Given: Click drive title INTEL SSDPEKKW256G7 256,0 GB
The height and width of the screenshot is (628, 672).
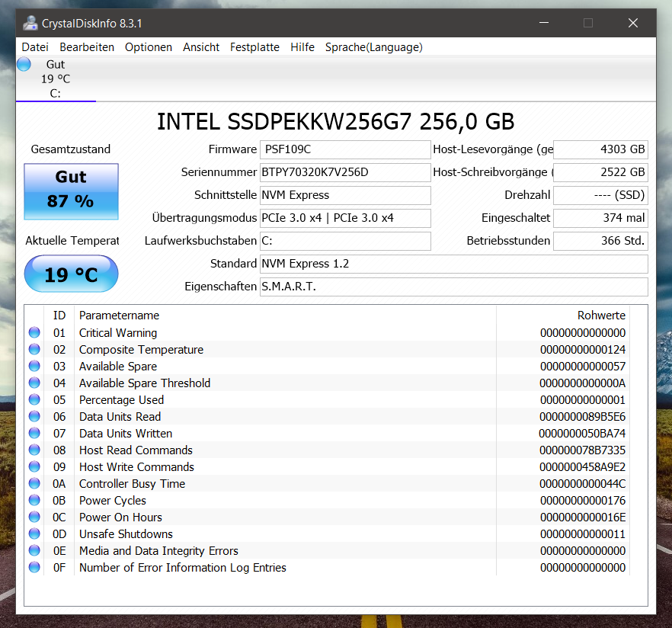Looking at the screenshot, I should pyautogui.click(x=335, y=122).
